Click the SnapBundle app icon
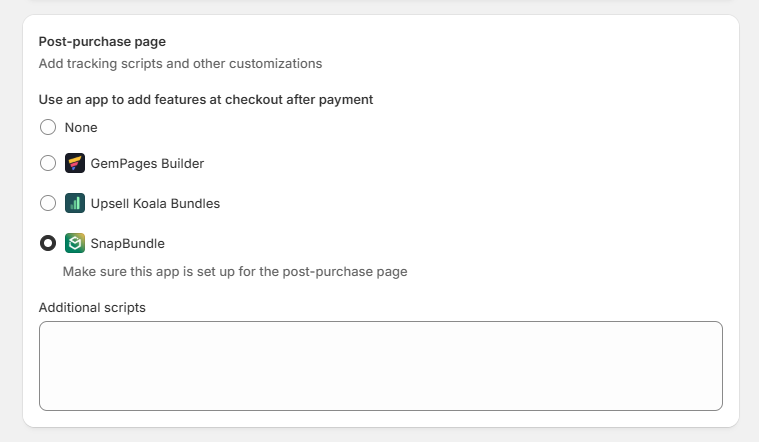The width and height of the screenshot is (759, 442). pyautogui.click(x=75, y=243)
